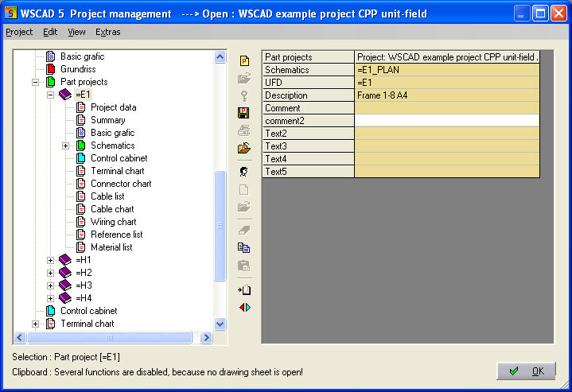Click the eraser icon in the toolbar
The width and height of the screenshot is (572, 392).
[244, 230]
